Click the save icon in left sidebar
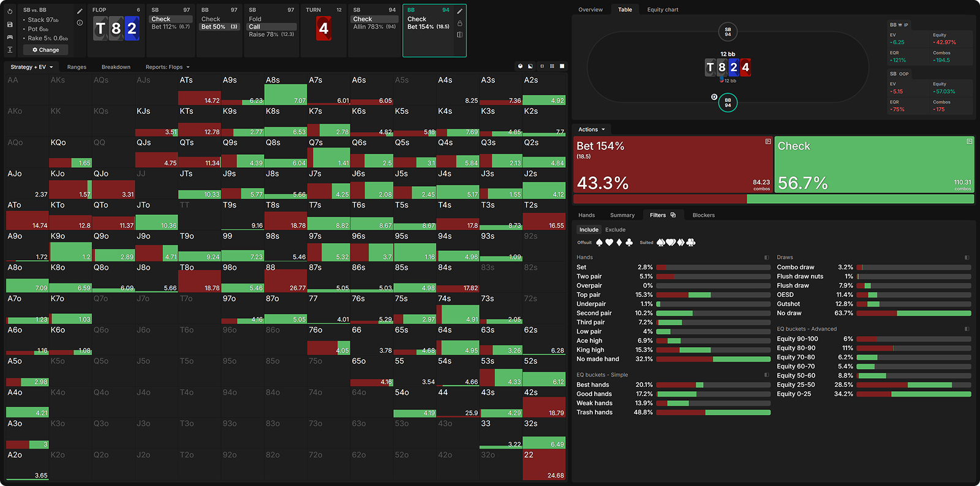 [x=10, y=24]
